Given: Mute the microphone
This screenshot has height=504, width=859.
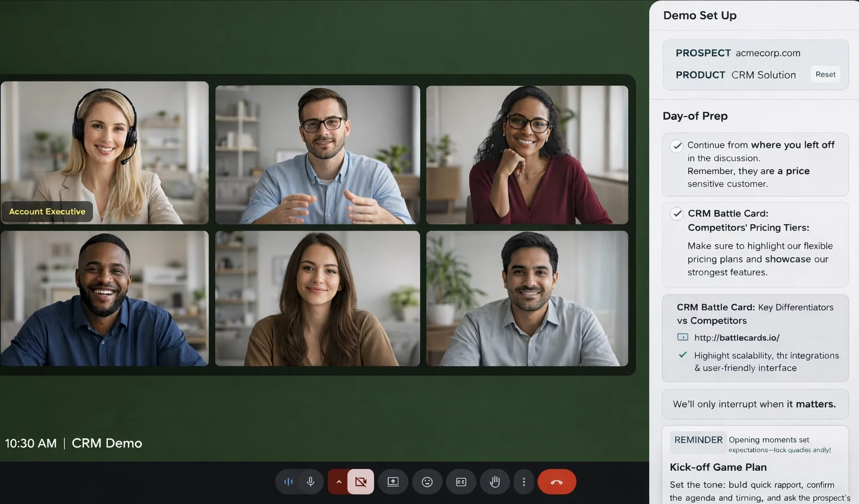Looking at the screenshot, I should pos(310,482).
